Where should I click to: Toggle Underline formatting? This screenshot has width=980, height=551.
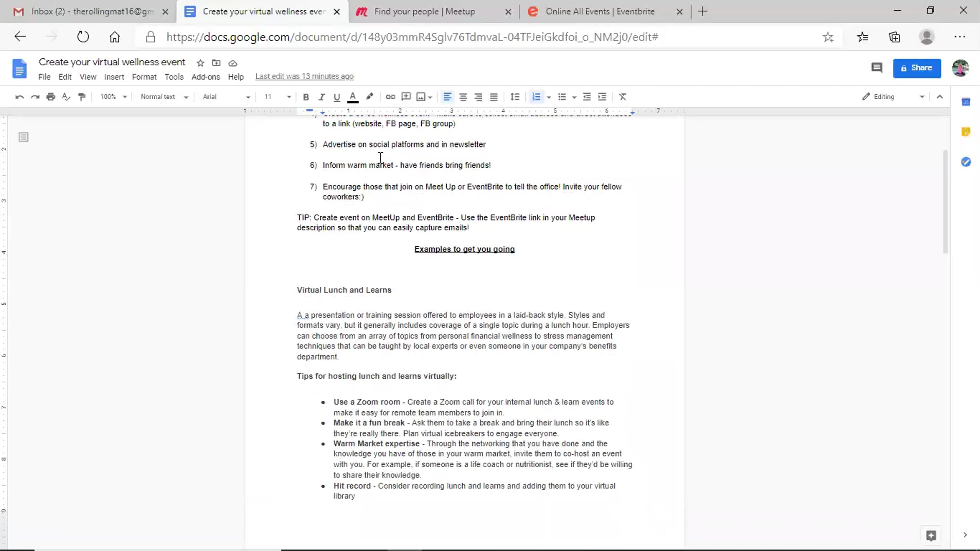click(x=336, y=97)
